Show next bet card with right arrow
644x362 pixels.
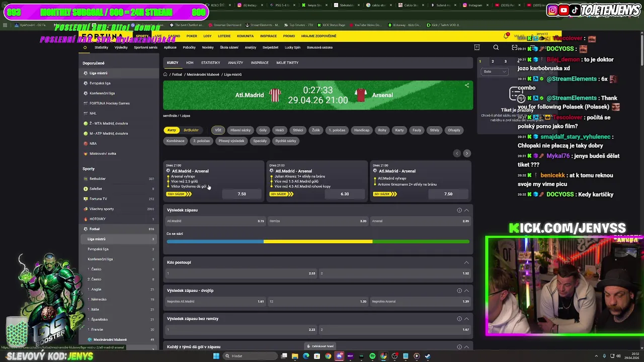[x=467, y=153]
